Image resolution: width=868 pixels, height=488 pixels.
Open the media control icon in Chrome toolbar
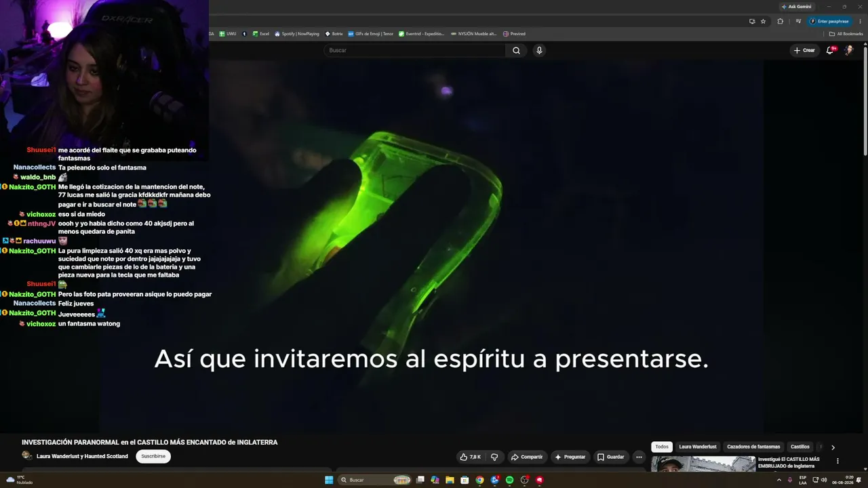[798, 21]
